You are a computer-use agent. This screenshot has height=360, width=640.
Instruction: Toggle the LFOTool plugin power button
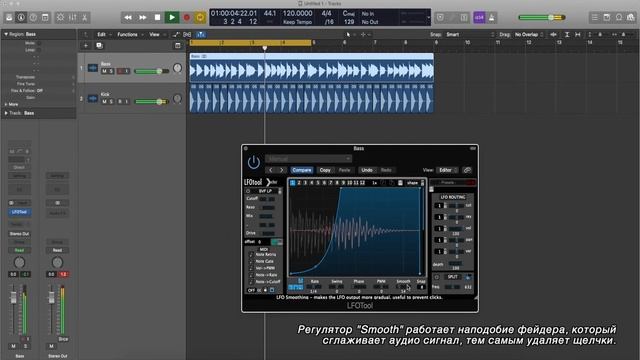pos(253,162)
